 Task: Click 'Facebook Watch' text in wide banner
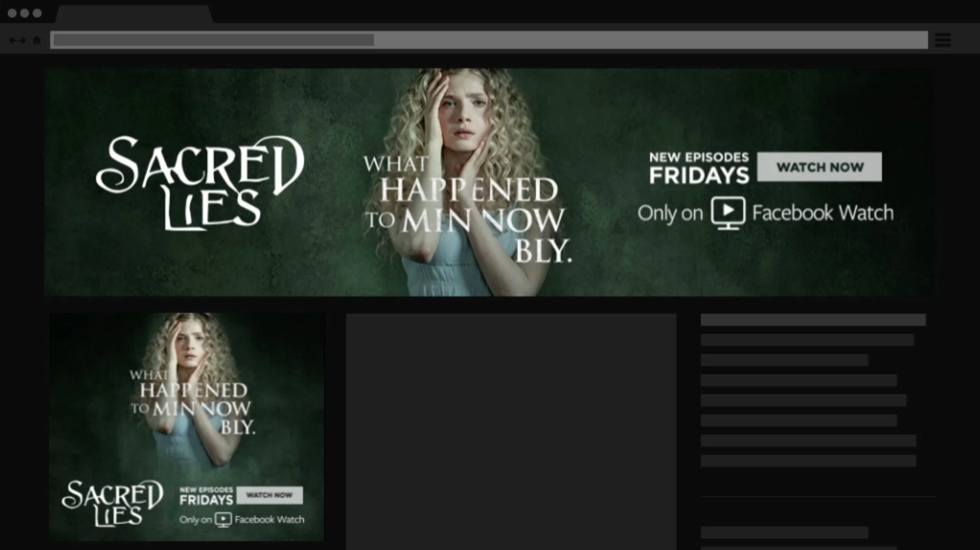coord(822,213)
